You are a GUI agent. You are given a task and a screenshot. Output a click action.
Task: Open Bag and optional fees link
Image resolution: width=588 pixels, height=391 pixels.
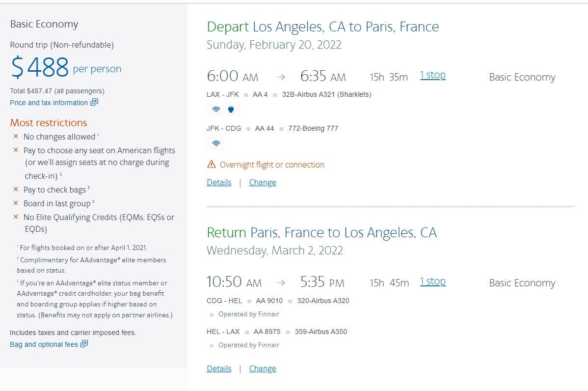(x=44, y=344)
